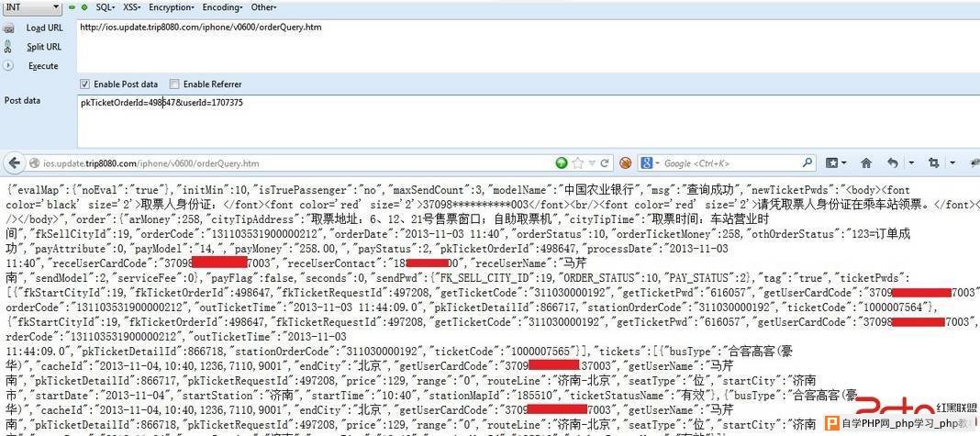The width and height of the screenshot is (980, 436).
Task: Reload the page with refresh icon
Action: (605, 162)
